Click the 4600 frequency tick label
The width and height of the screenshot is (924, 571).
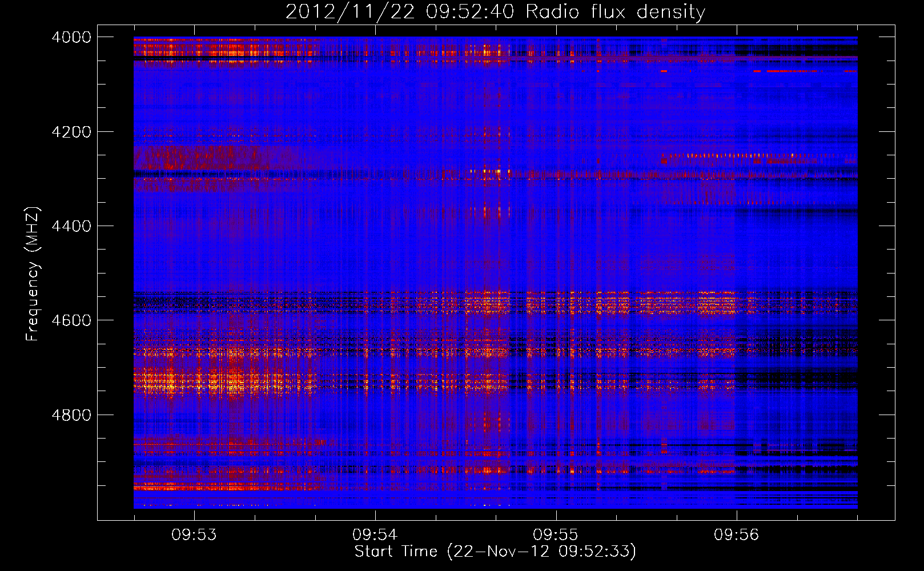tap(71, 320)
